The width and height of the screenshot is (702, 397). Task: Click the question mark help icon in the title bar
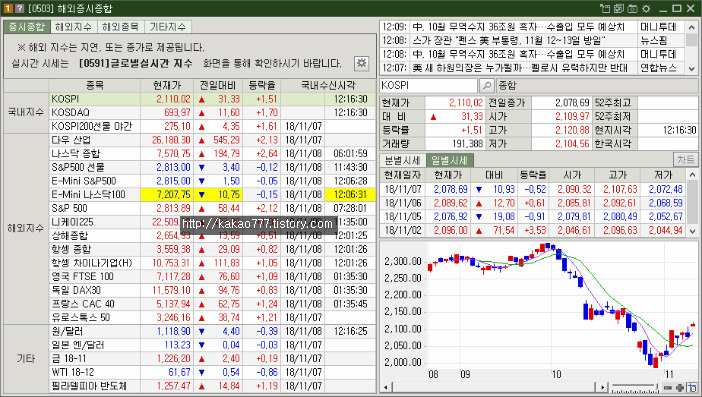tap(19, 9)
